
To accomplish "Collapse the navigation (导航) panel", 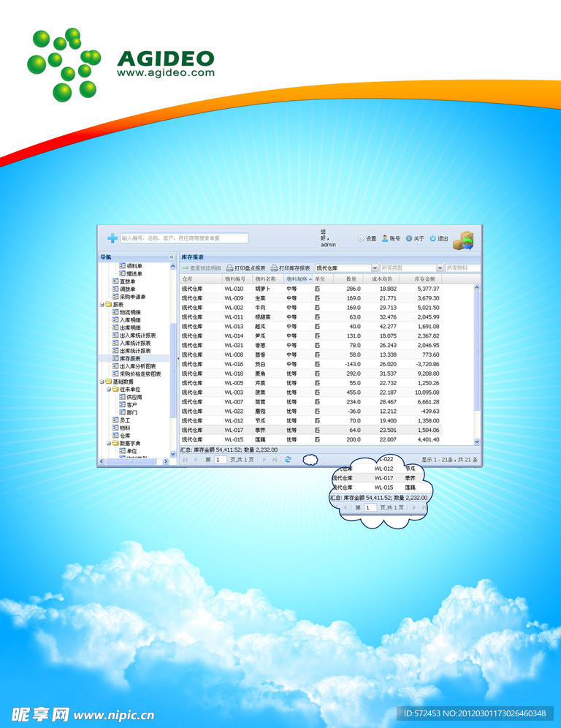I will coord(172,257).
